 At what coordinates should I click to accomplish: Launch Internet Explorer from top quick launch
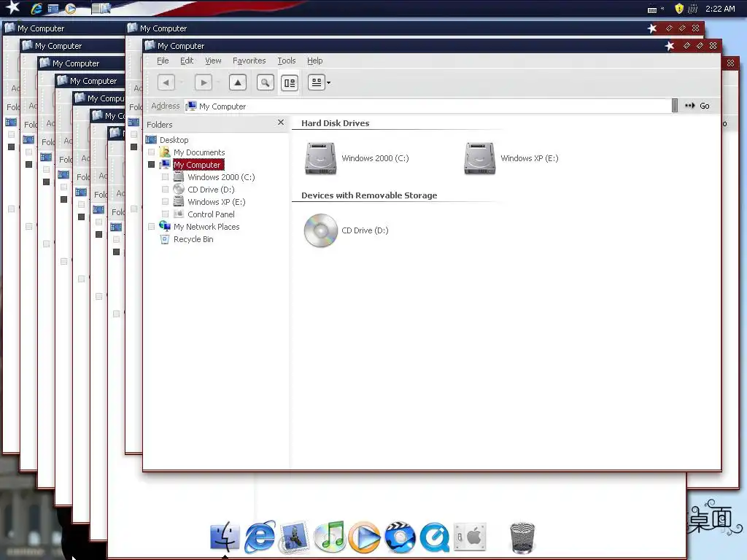pos(36,9)
